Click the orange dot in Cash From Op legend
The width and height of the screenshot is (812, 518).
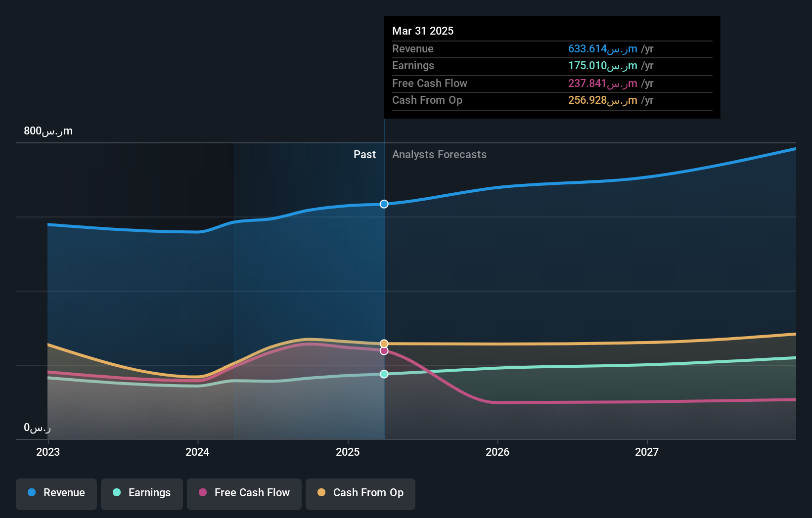click(321, 492)
